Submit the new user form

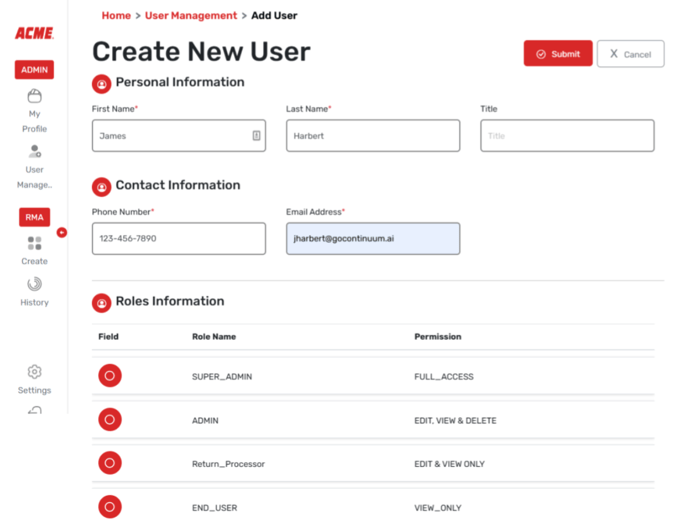click(x=558, y=54)
